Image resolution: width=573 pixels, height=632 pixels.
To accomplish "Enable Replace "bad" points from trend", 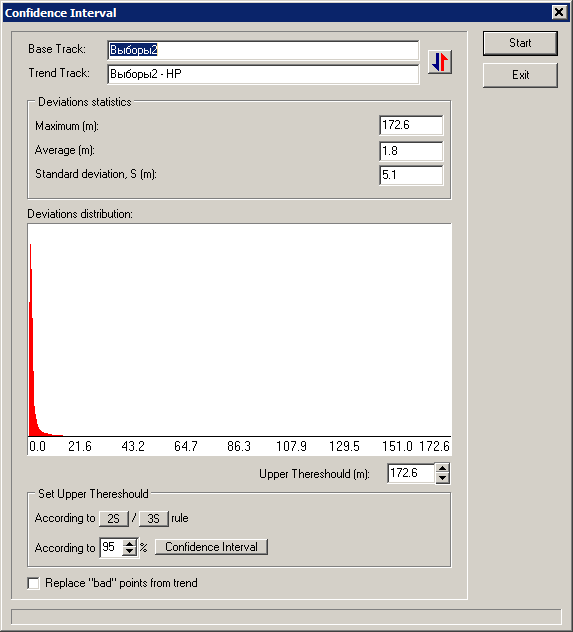I will (33, 583).
